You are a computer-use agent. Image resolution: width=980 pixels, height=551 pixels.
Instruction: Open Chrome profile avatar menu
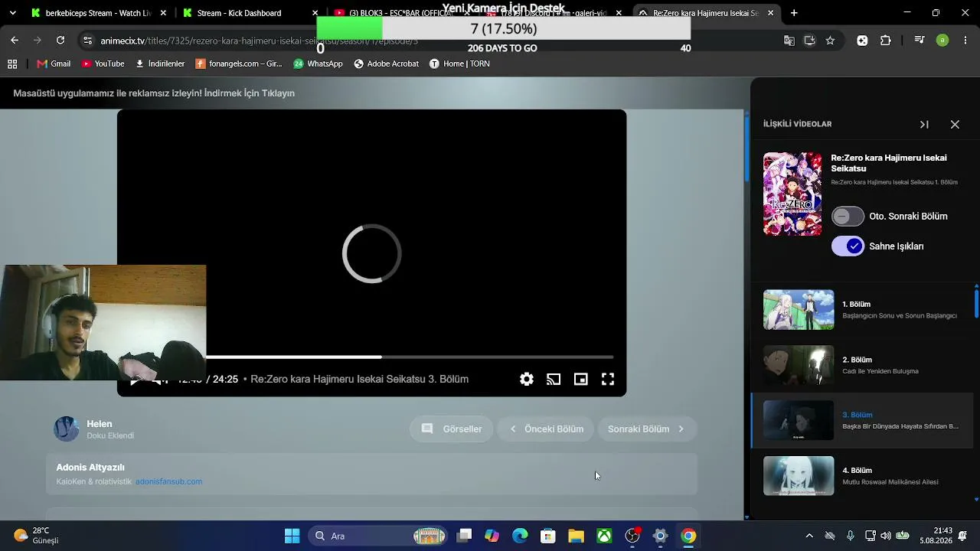coord(942,41)
